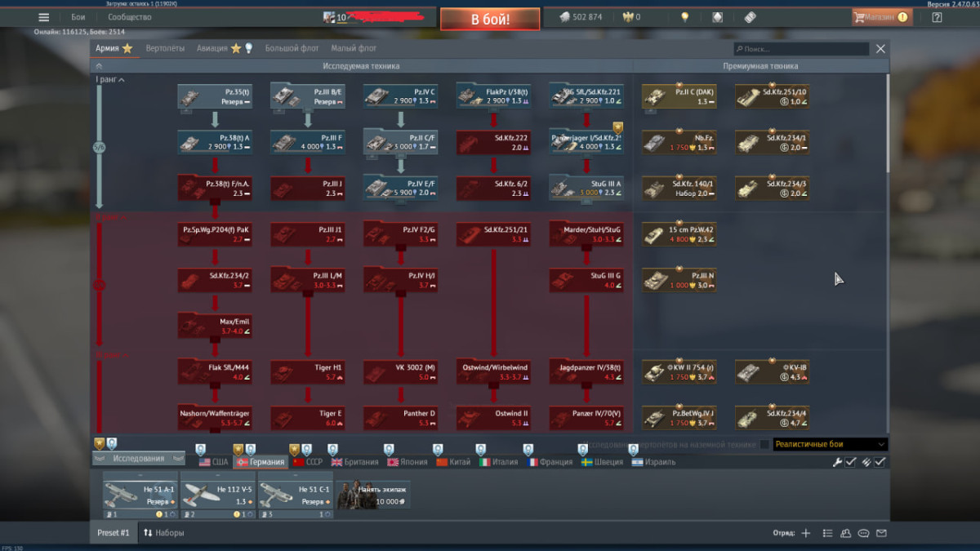Click the В бой! battle button
Image resolution: width=980 pixels, height=551 pixels.
(x=490, y=19)
